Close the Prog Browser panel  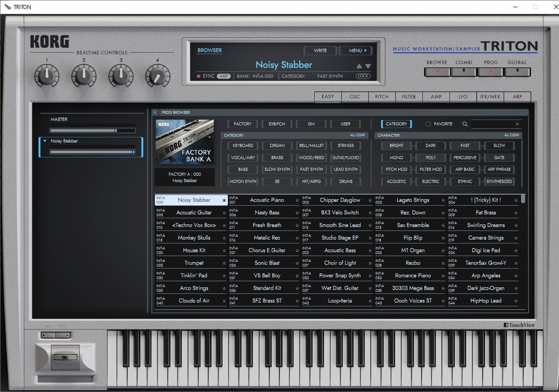[x=155, y=112]
